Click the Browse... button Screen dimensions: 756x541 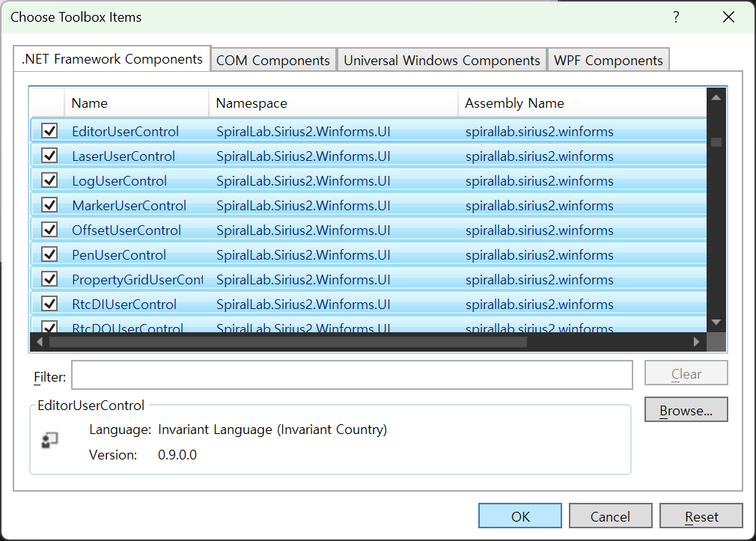(x=686, y=410)
